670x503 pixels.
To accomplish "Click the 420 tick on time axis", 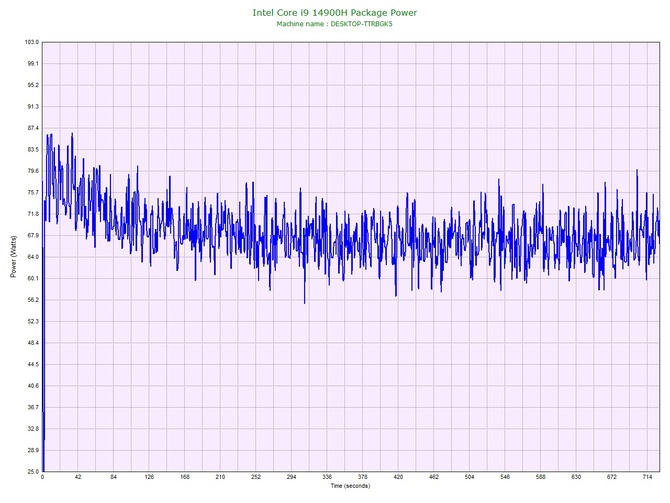I will (x=398, y=477).
